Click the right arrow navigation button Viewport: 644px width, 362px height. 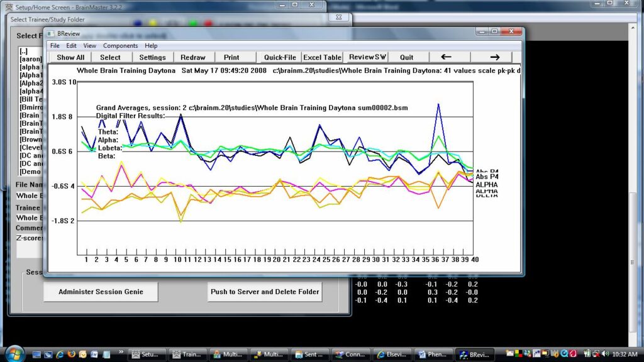click(495, 57)
